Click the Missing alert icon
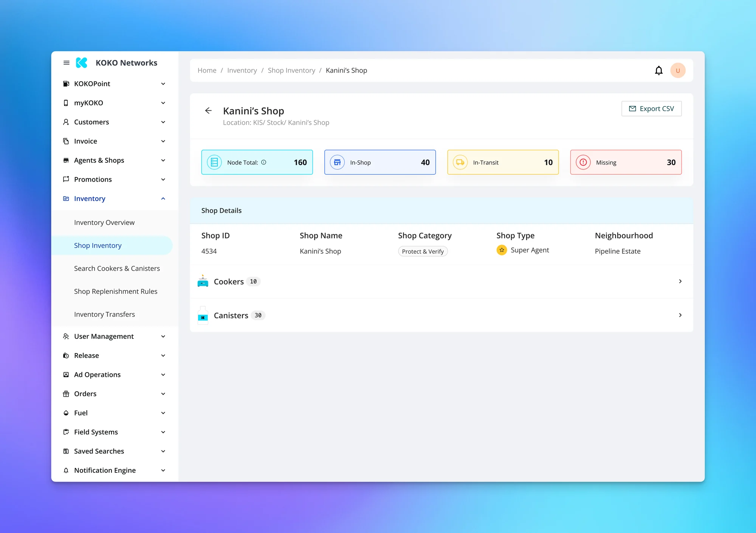This screenshot has width=756, height=533. tap(583, 162)
